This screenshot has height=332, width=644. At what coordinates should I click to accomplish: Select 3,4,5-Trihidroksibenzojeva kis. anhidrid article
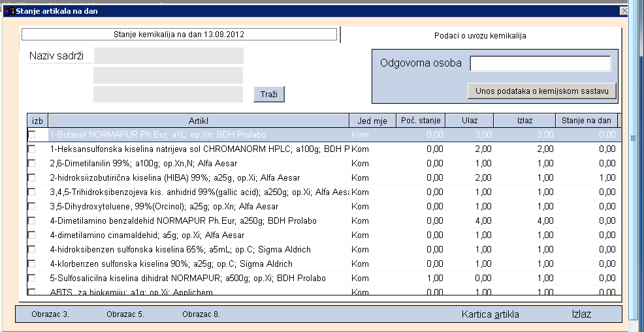(199, 192)
